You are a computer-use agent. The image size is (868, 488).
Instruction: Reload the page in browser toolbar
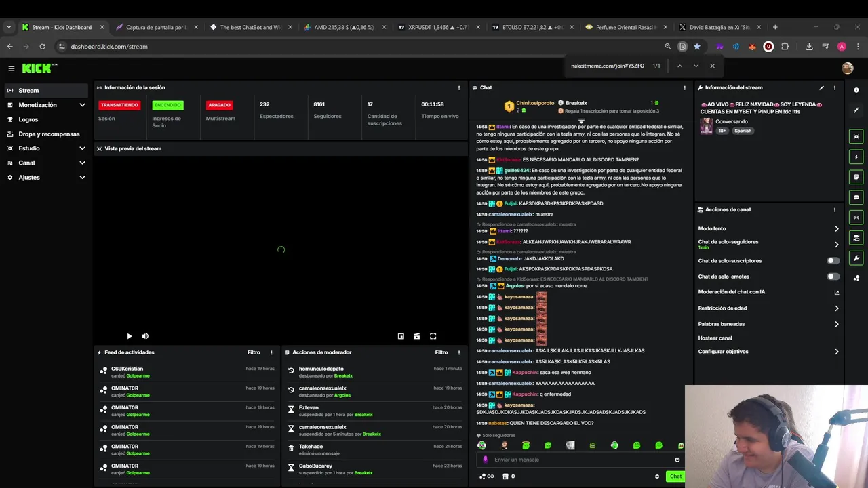(x=42, y=47)
